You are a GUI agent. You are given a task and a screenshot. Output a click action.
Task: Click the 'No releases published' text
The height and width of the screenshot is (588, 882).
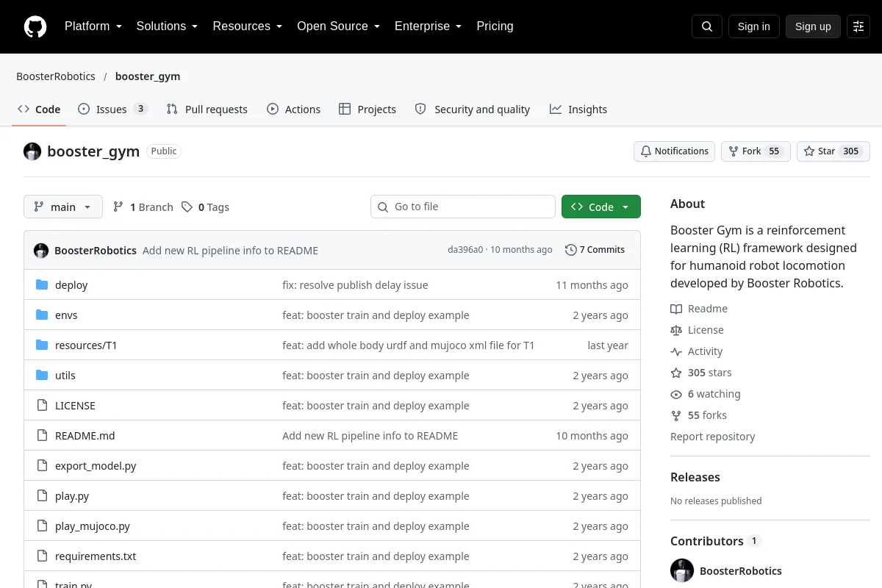[x=716, y=501]
